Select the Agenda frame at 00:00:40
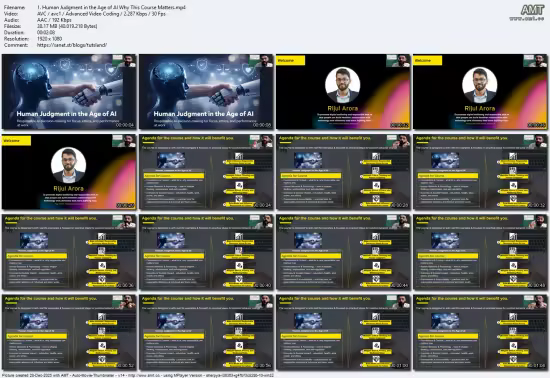 (206, 252)
